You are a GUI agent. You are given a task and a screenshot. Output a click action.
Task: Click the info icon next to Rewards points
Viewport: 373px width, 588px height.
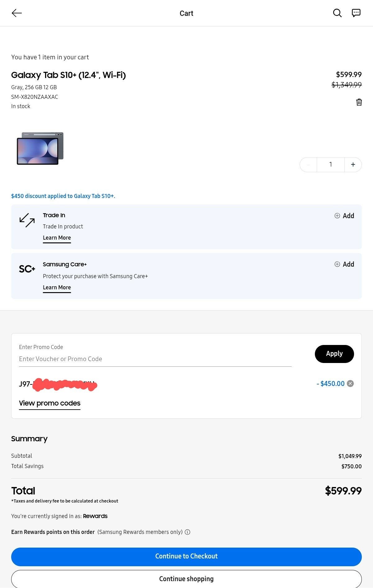click(188, 532)
